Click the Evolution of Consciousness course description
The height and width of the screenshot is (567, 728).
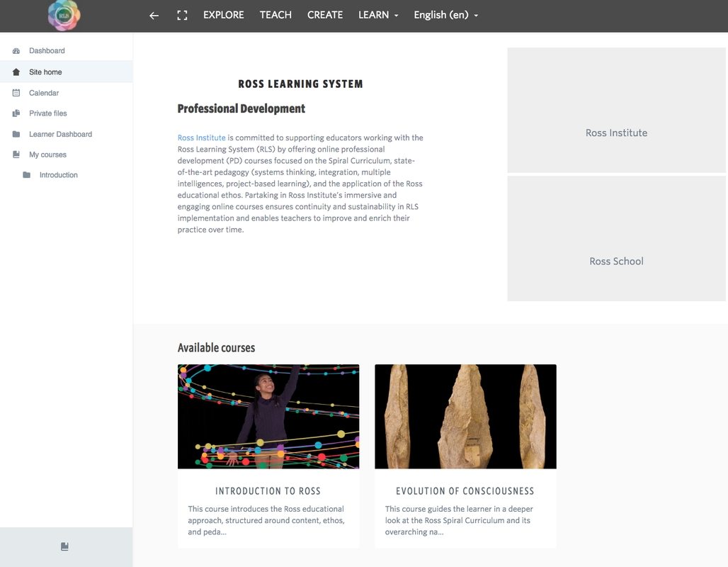(x=459, y=520)
